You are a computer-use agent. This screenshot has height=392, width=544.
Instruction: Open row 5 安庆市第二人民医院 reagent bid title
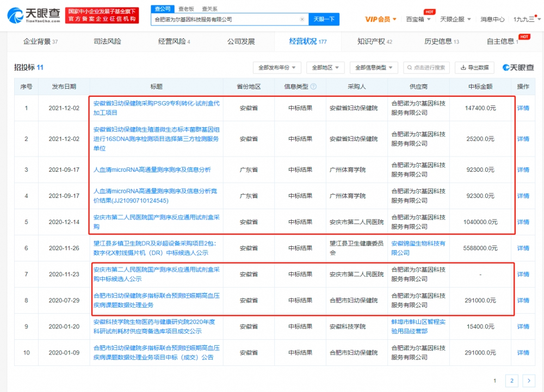click(157, 222)
